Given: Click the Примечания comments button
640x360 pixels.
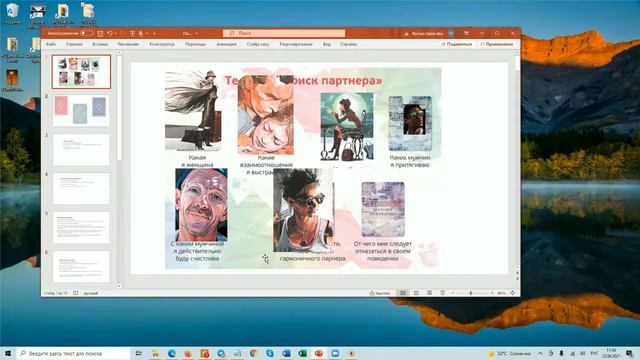Looking at the screenshot, I should (x=497, y=44).
